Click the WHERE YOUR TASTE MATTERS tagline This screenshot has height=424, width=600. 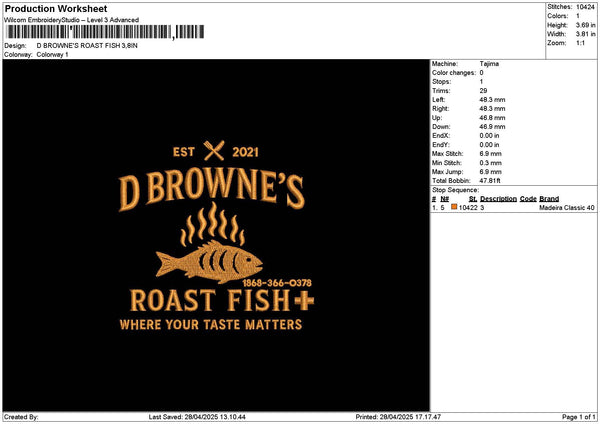[x=210, y=325]
